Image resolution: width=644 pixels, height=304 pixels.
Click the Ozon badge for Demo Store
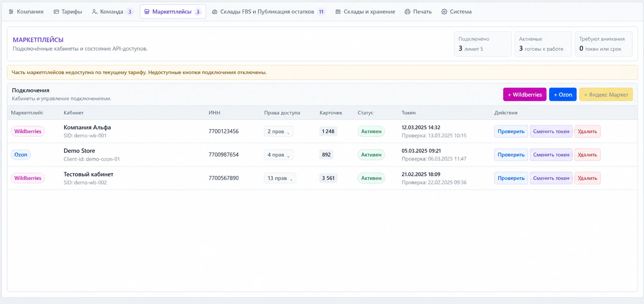pos(21,154)
